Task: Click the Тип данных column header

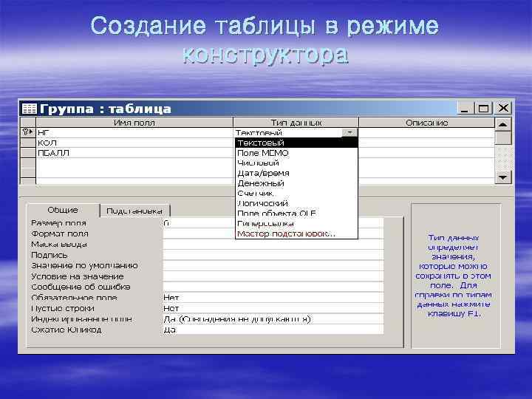Action: pyautogui.click(x=296, y=123)
